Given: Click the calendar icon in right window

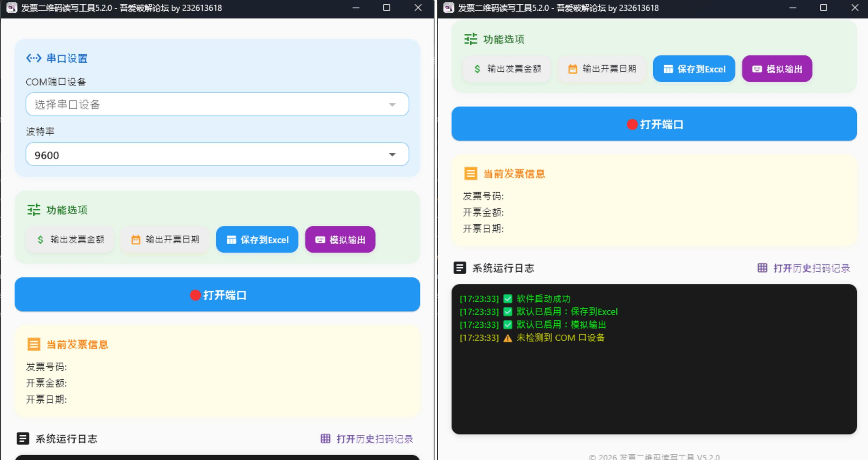Looking at the screenshot, I should [x=573, y=69].
